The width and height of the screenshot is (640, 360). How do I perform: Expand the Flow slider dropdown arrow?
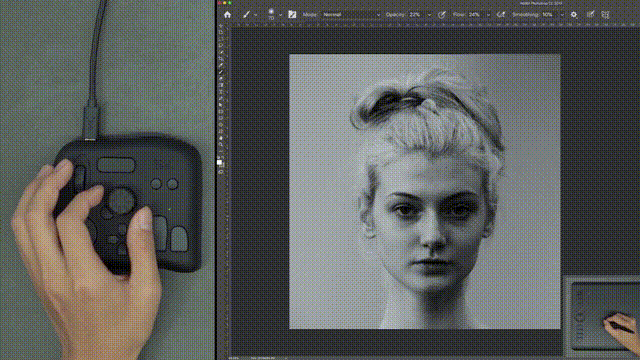(488, 15)
